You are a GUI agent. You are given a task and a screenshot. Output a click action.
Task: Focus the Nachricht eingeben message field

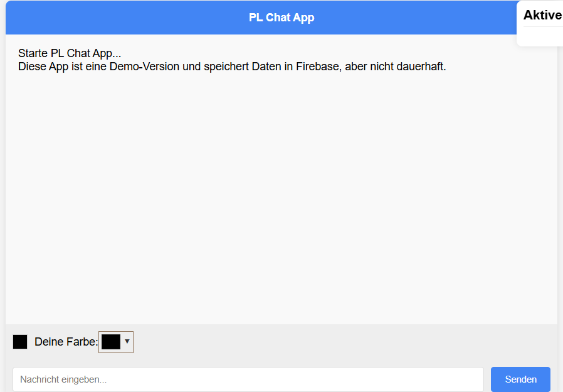pyautogui.click(x=248, y=379)
